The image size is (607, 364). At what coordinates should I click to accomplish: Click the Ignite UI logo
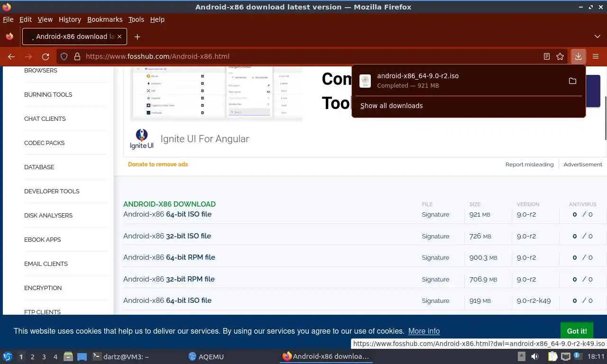(142, 139)
